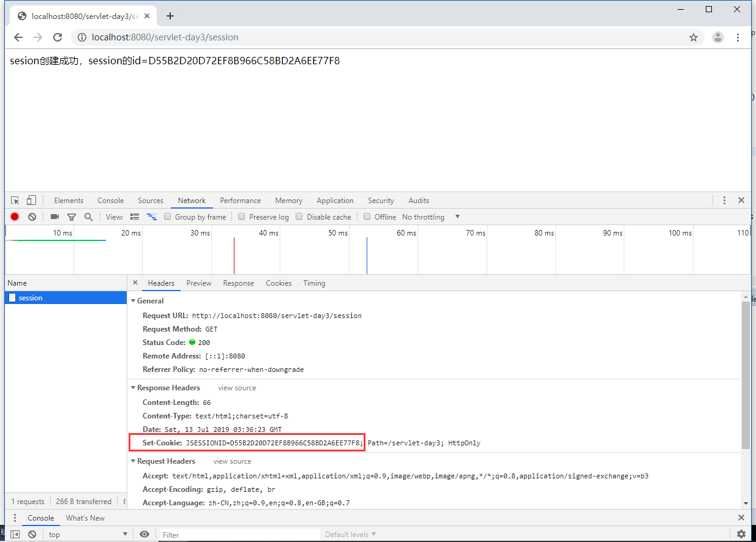The image size is (756, 542).
Task: Clear the console with the ban icon
Action: point(32,534)
